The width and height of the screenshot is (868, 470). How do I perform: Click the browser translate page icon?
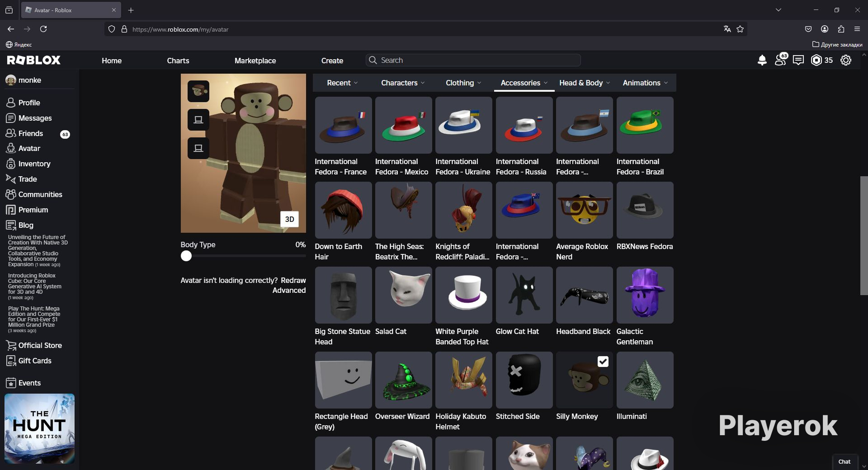(x=727, y=29)
